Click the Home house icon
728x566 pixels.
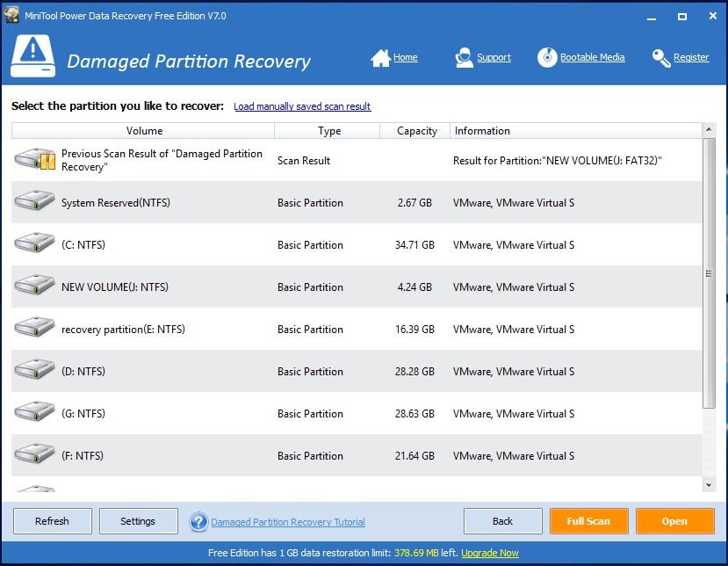[381, 58]
